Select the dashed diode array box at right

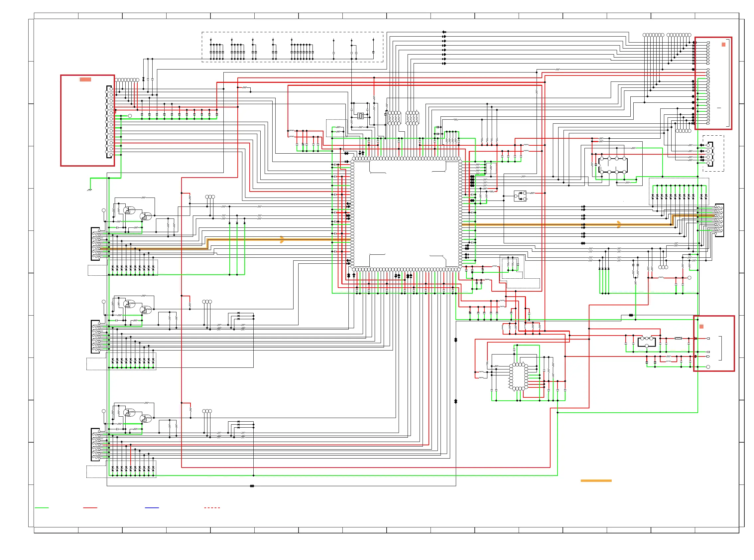click(679, 192)
